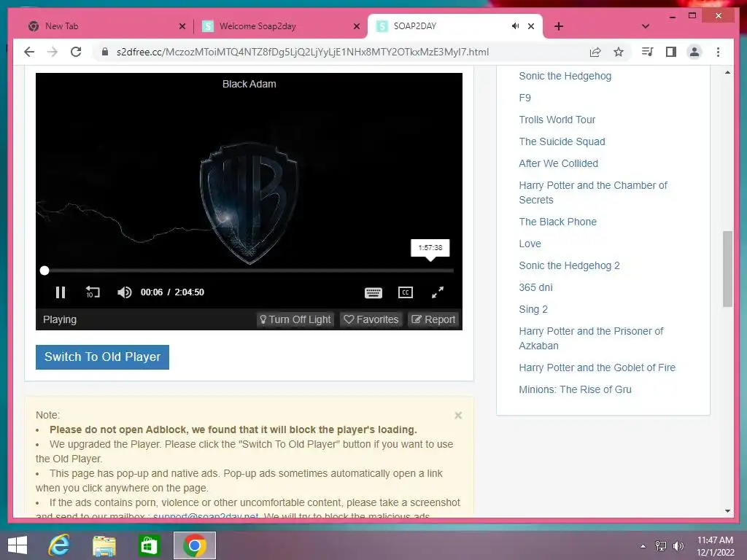Screen dimensions: 747x560
Task: Open the Chrome profile avatar
Action: click(x=694, y=52)
